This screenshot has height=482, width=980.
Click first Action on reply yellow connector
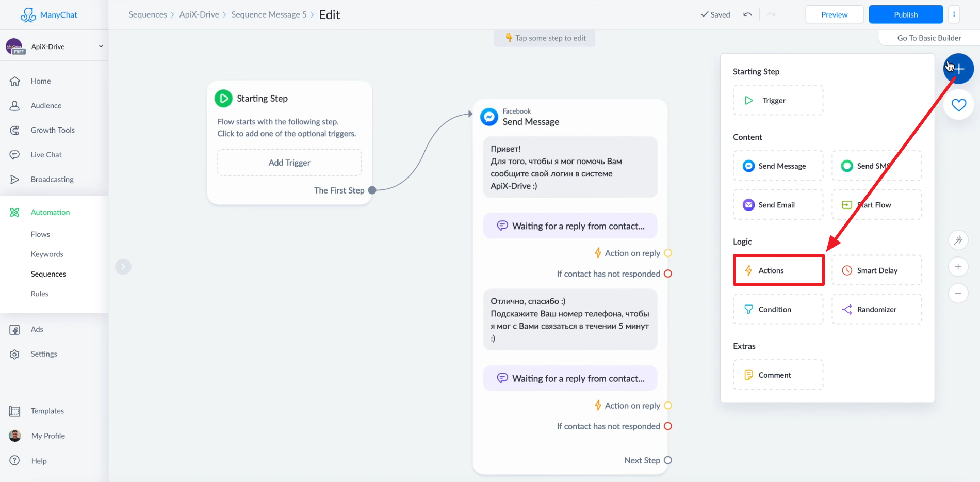[668, 253]
